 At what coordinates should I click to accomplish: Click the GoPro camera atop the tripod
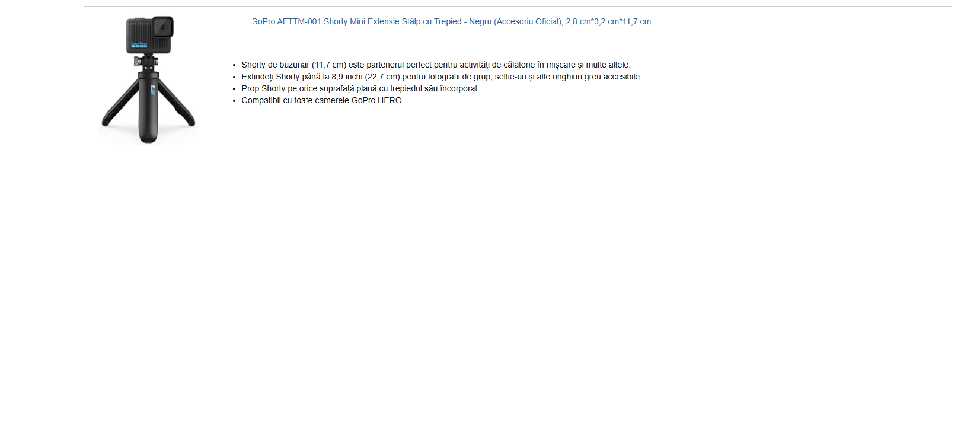pos(149,35)
